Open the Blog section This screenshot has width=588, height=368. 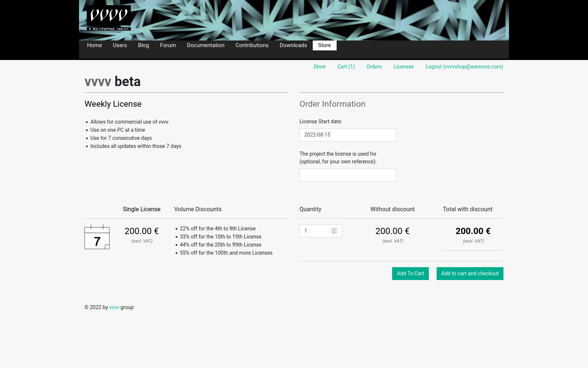143,45
